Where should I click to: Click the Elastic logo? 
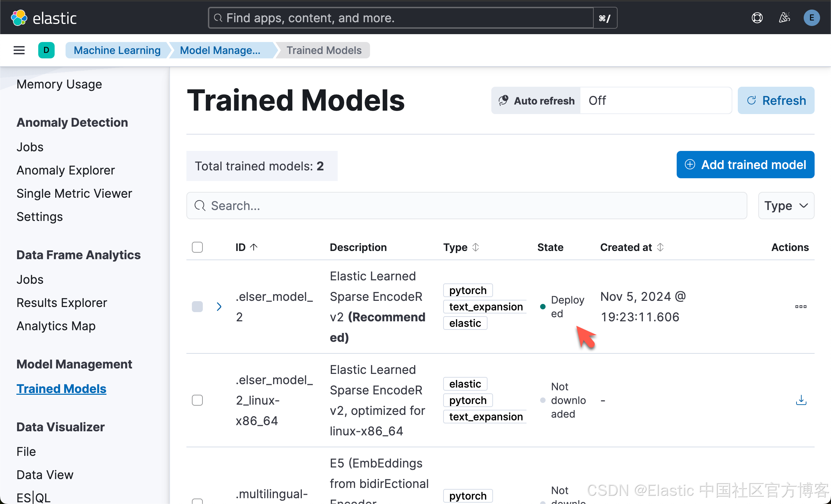coord(43,18)
